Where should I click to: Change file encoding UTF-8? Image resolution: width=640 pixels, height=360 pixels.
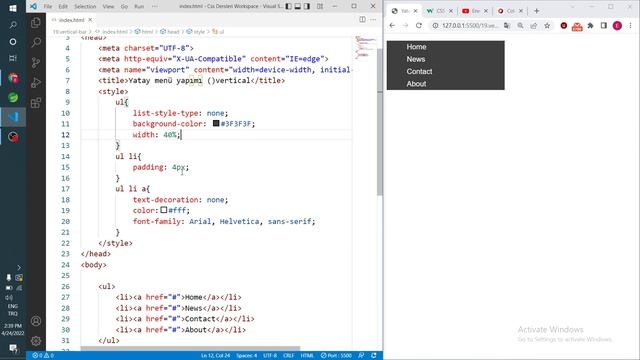[x=270, y=356]
